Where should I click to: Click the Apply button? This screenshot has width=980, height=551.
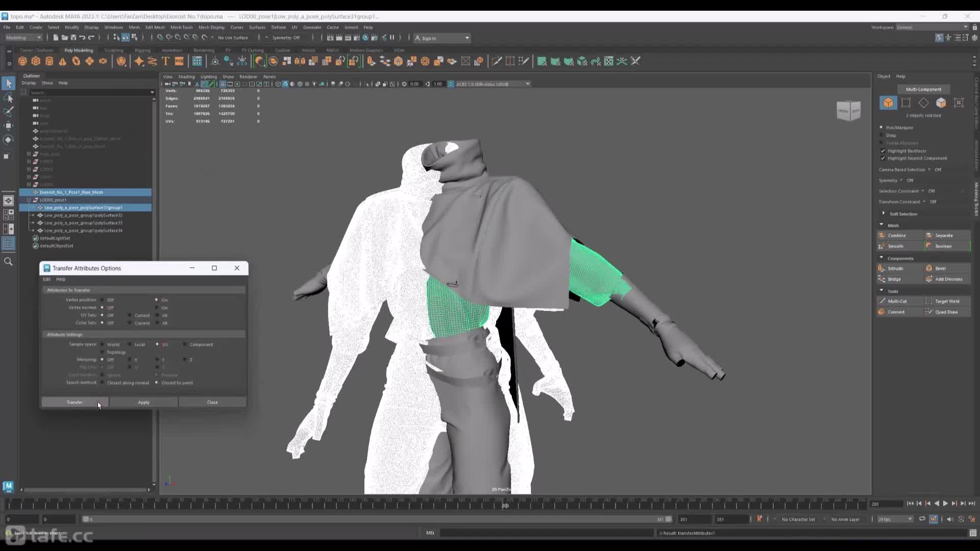point(143,402)
